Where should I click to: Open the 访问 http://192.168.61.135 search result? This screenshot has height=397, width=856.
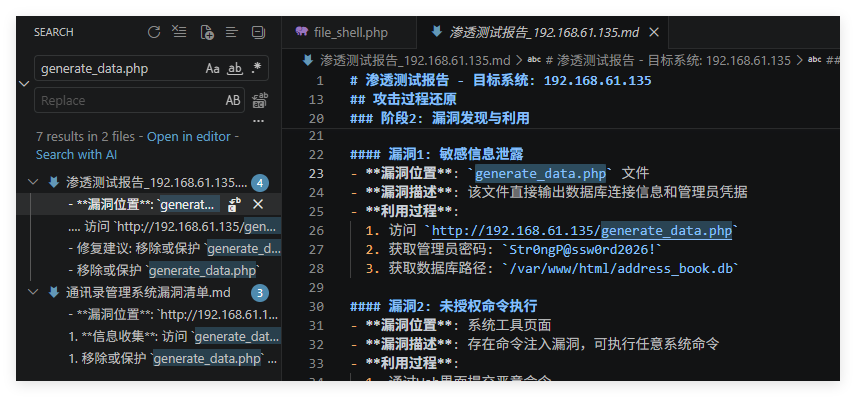(175, 227)
